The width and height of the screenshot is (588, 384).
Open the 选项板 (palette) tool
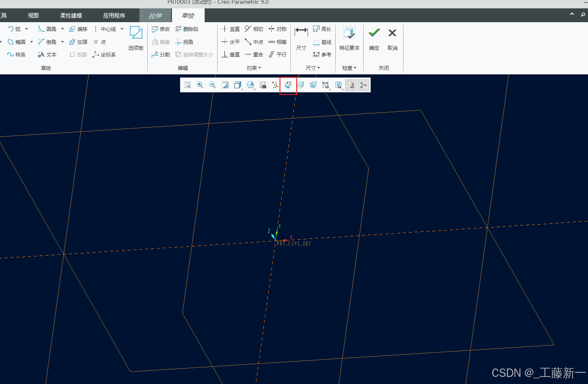tap(136, 38)
